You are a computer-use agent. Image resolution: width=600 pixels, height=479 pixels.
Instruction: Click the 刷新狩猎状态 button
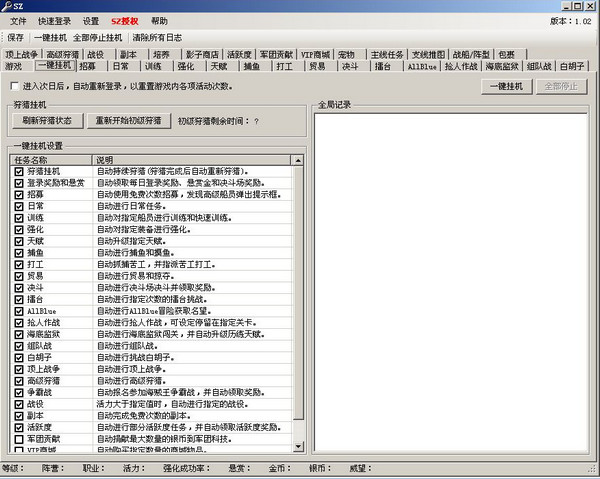coord(47,121)
